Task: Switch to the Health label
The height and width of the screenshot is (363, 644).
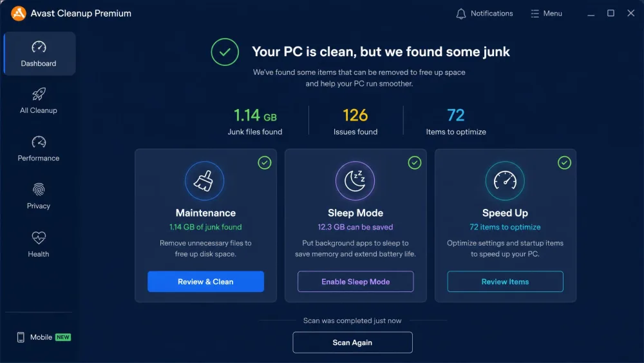Action: [x=39, y=254]
